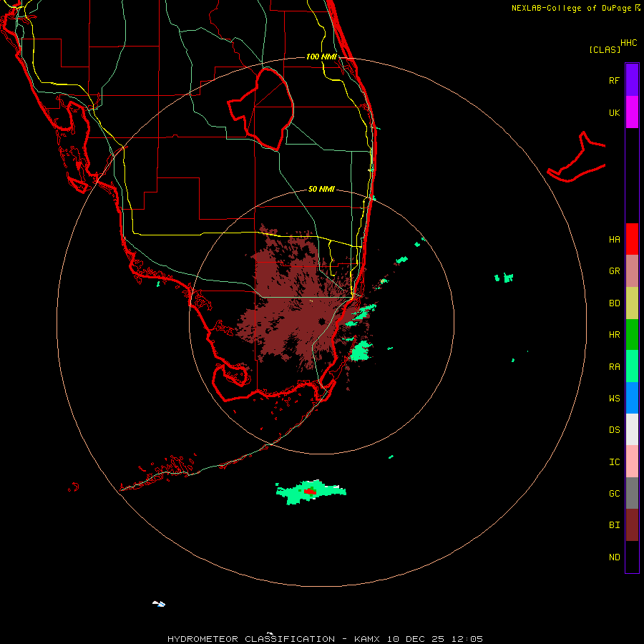Image resolution: width=644 pixels, height=644 pixels.
Task: Click the Lake Okeechobee outline
Action: [260, 109]
